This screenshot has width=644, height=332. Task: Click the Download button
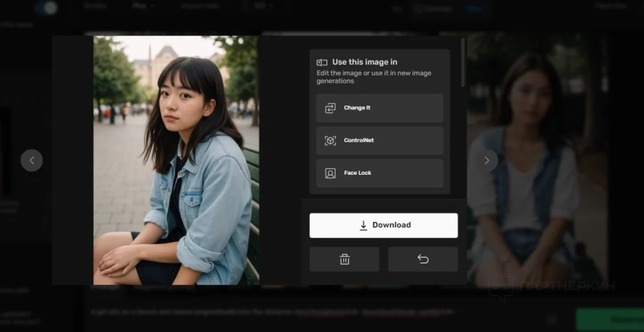click(x=383, y=225)
